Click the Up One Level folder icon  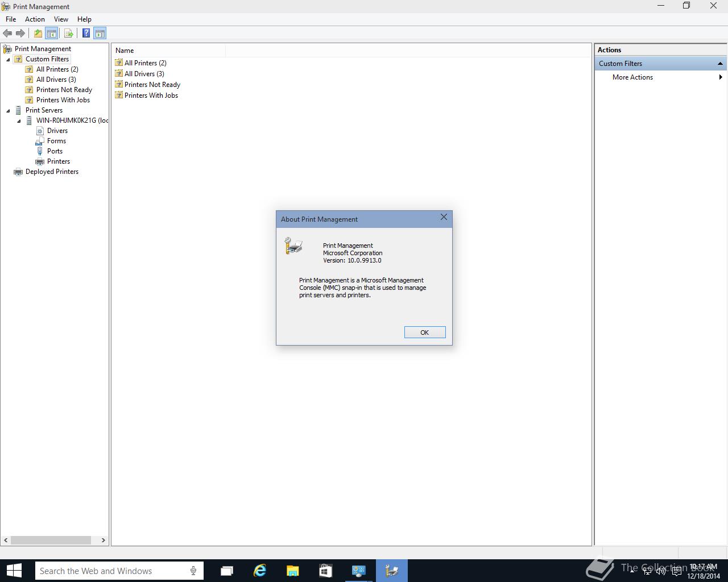(x=38, y=33)
